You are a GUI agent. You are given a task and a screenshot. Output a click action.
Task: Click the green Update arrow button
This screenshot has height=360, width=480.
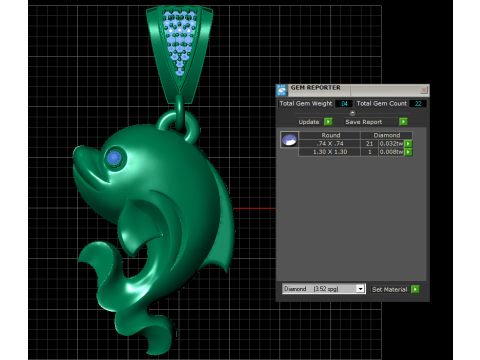point(328,122)
